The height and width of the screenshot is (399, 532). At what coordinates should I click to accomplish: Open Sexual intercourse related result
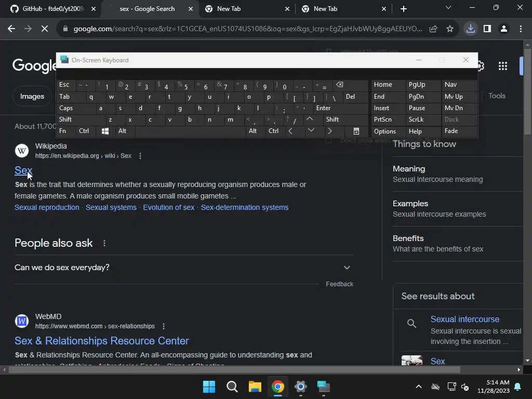(x=465, y=320)
